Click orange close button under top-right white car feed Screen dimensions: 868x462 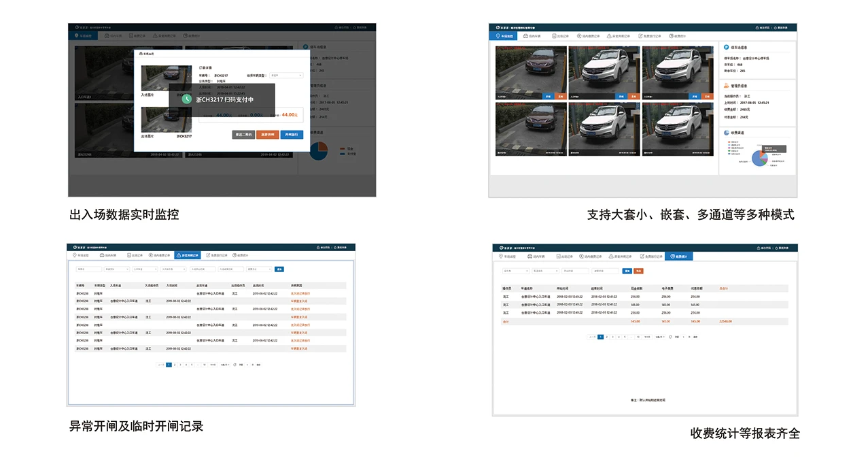pyautogui.click(x=707, y=97)
